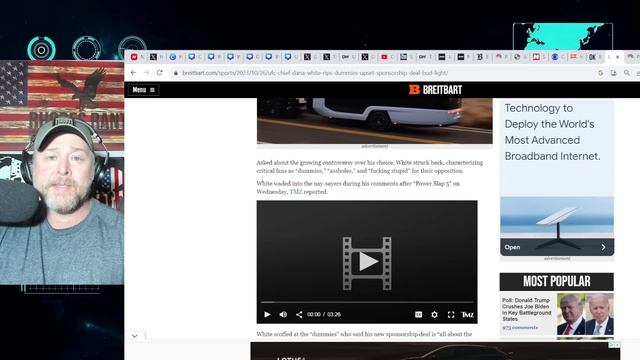
Task: Click the vehicle ad image above article
Action: tap(374, 121)
